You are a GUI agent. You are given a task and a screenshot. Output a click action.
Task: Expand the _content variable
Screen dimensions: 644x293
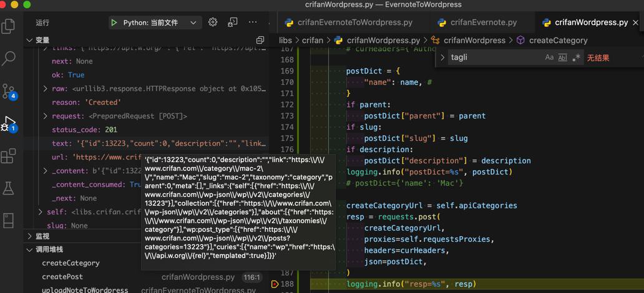[46, 171]
